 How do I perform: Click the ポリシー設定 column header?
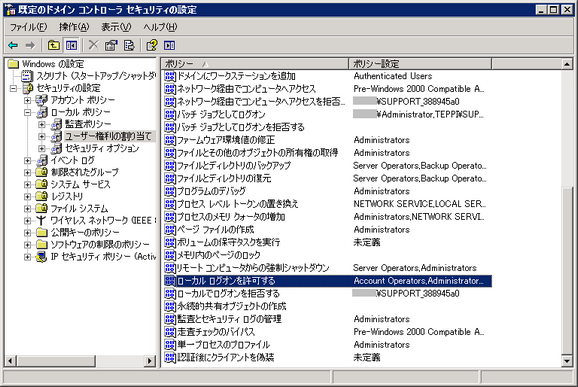(x=420, y=64)
